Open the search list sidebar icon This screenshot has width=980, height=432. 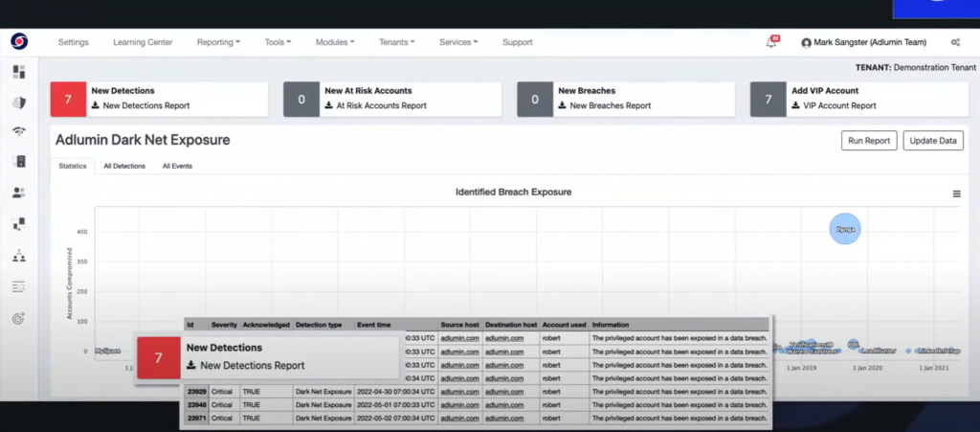click(19, 287)
